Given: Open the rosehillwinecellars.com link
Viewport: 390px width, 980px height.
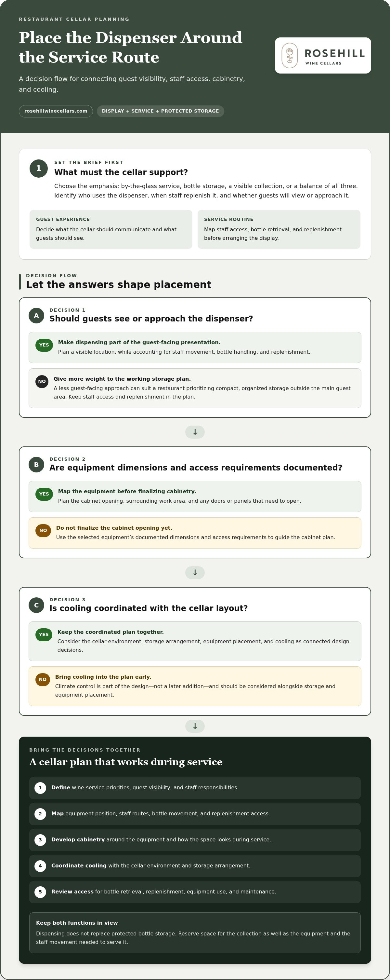Looking at the screenshot, I should click(56, 111).
